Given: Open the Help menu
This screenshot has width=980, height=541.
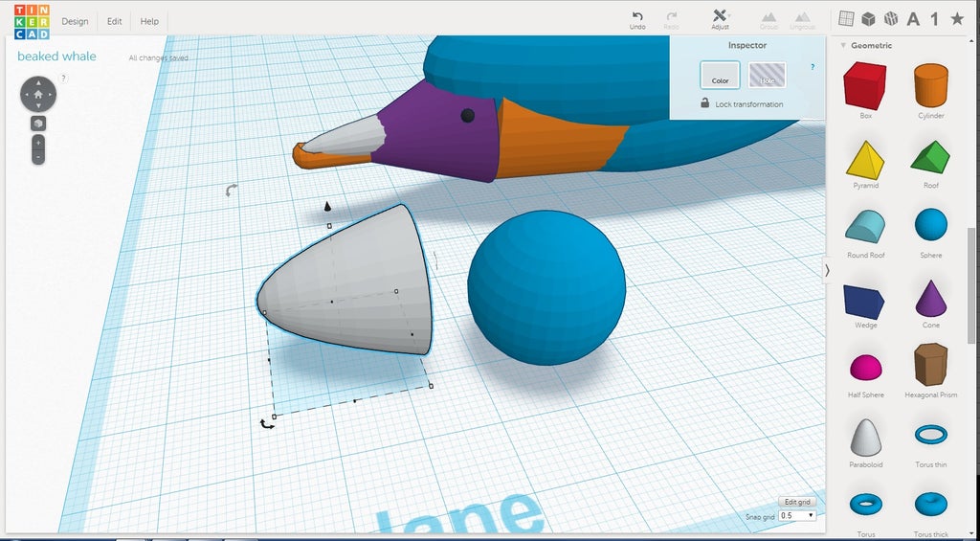Looking at the screenshot, I should click(149, 21).
